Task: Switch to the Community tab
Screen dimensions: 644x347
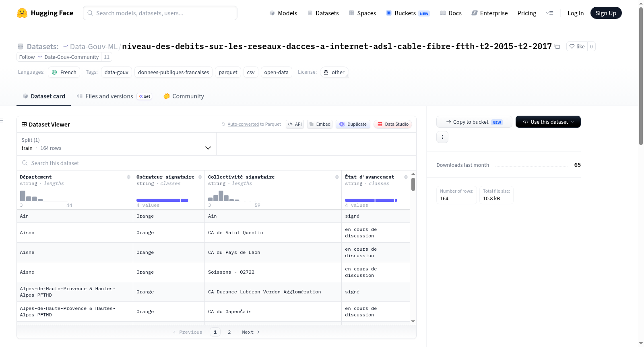Action: click(x=184, y=96)
